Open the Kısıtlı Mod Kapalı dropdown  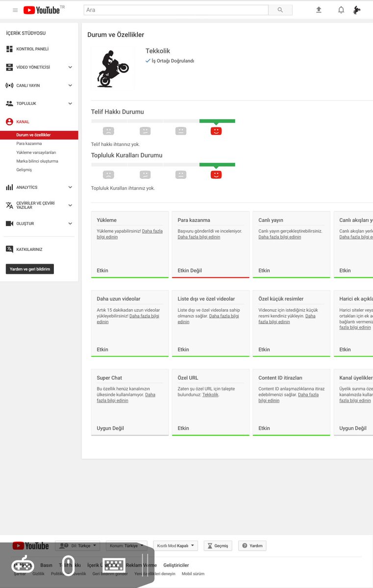175,546
